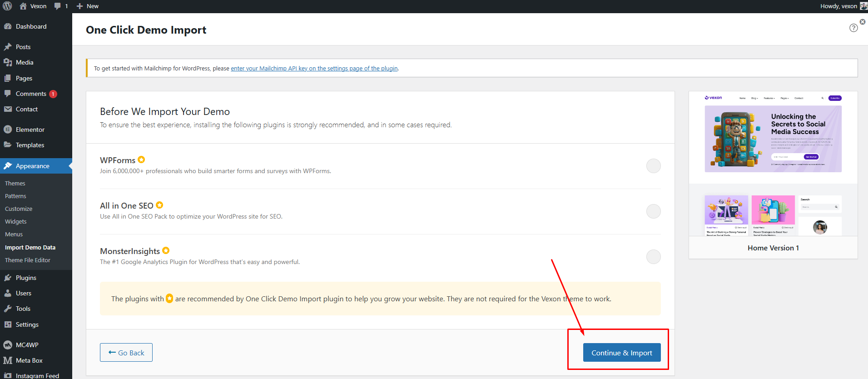Open Menus submenu item
Screen dimensions: 868x379
coord(14,234)
